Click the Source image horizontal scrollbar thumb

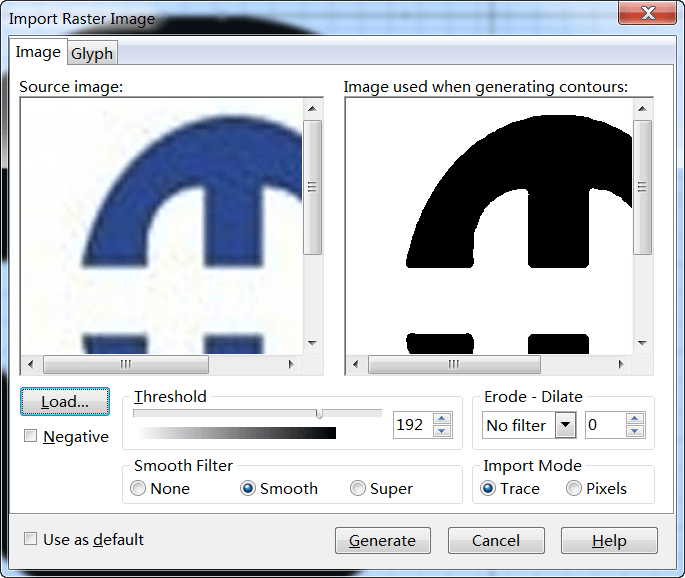[x=126, y=364]
